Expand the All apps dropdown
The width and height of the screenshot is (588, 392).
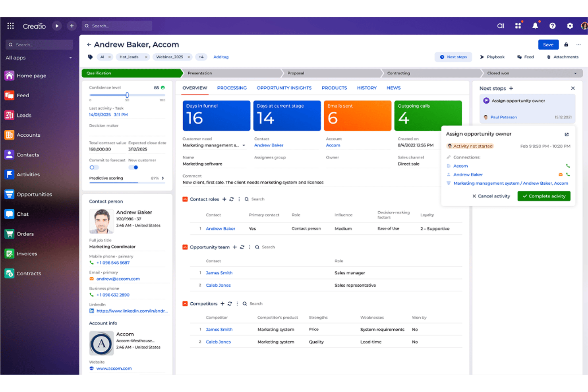71,58
